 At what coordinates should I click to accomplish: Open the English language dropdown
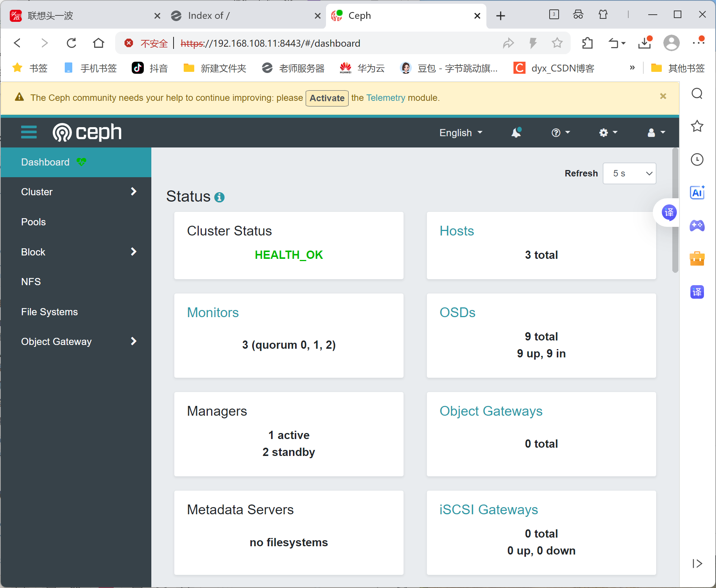click(461, 133)
